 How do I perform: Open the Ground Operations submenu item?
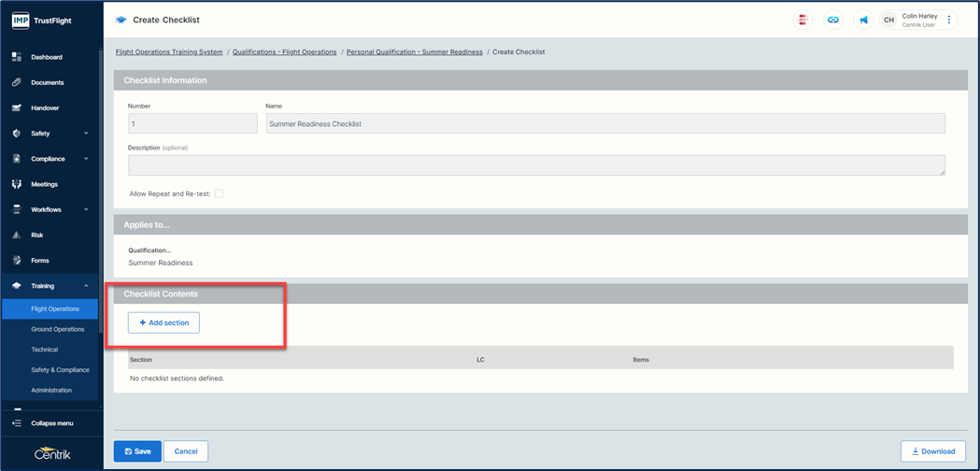pos(57,329)
